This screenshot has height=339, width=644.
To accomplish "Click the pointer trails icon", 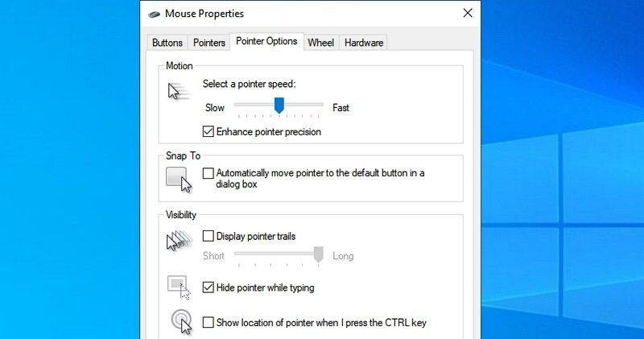I will [180, 242].
